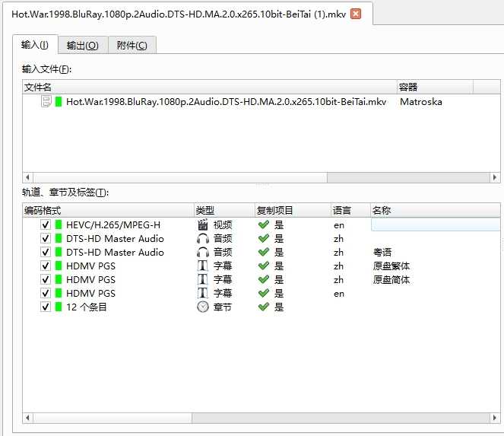The image size is (504, 436).
Task: Click right arrow of the input files scrollbar
Action: [x=495, y=177]
